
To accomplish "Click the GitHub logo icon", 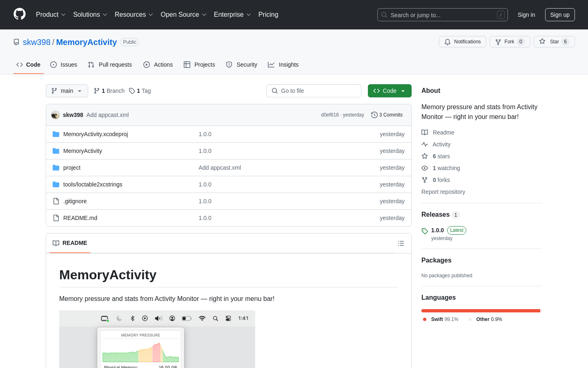I will coord(20,14).
